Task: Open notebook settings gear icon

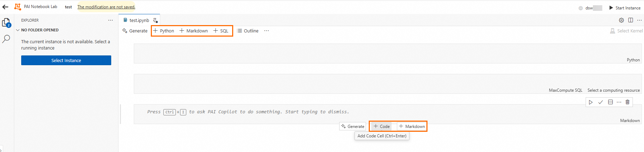Action: point(621,20)
